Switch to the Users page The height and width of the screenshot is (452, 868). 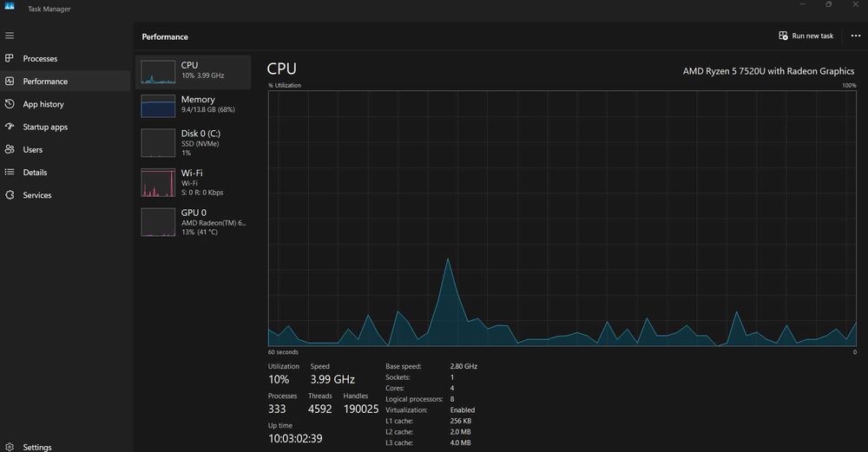point(33,149)
